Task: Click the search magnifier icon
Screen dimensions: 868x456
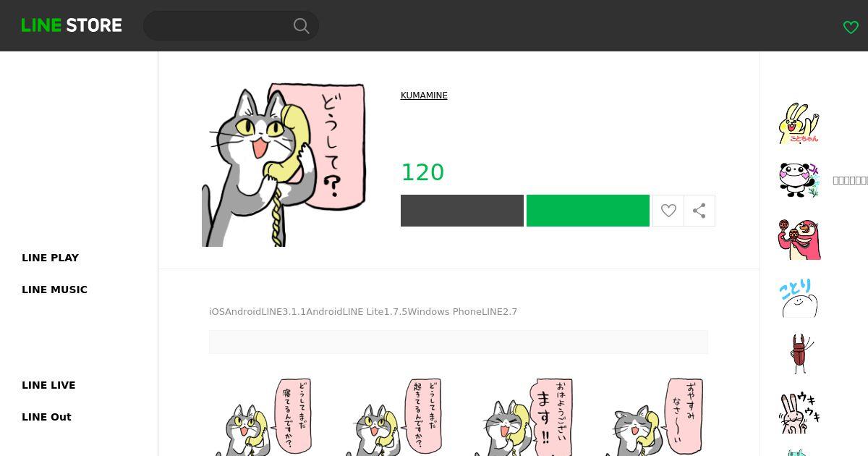Action: tap(302, 26)
